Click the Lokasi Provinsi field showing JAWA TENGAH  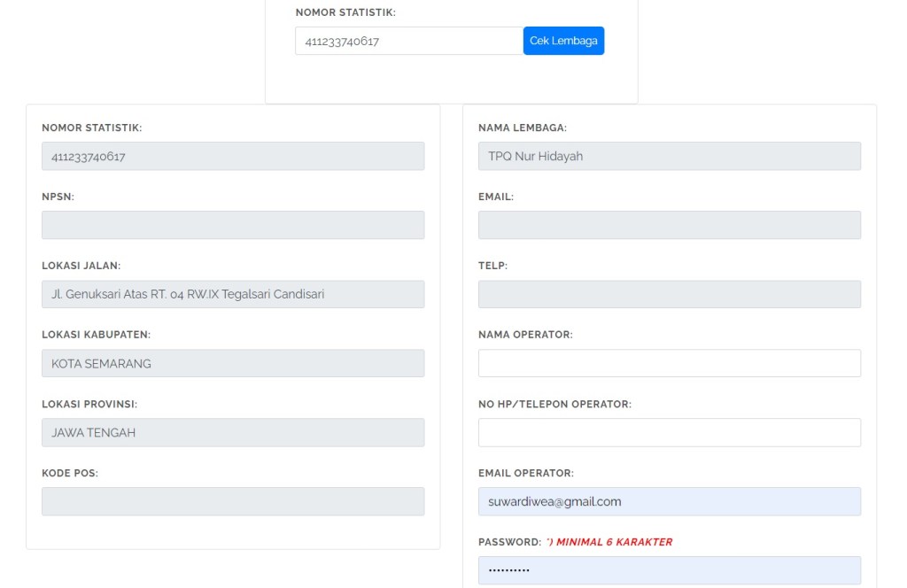tap(232, 432)
